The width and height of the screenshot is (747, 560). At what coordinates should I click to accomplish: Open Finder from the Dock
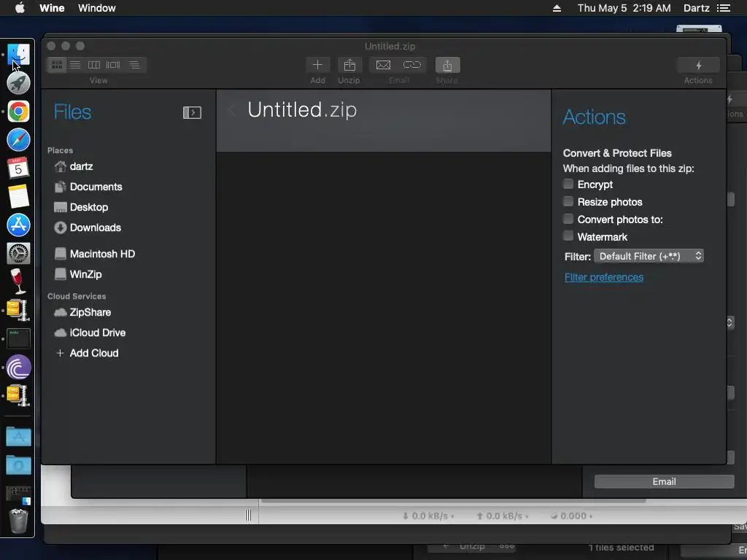coord(18,55)
